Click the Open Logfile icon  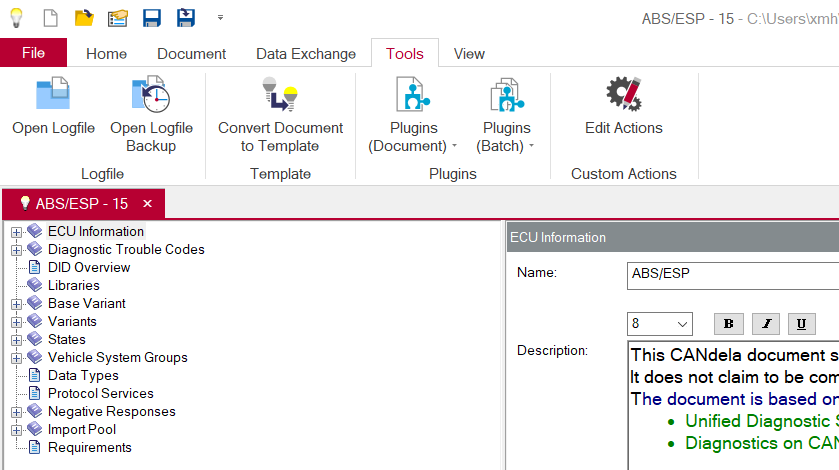click(x=53, y=94)
